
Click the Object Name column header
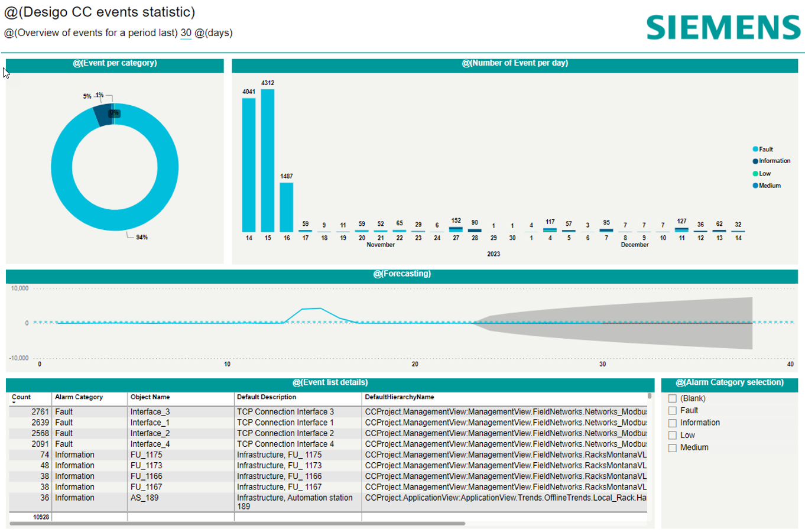(x=150, y=397)
